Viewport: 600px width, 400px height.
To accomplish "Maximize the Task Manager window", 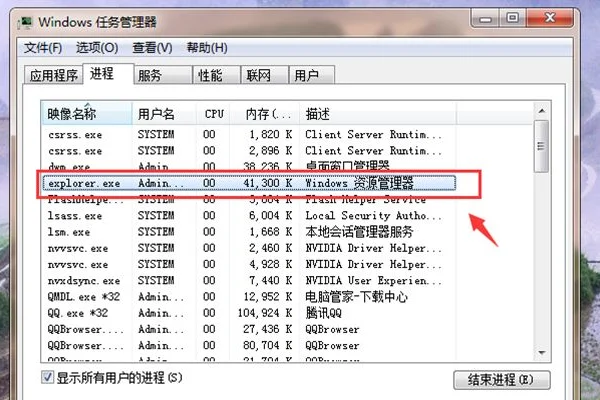I will (x=512, y=18).
